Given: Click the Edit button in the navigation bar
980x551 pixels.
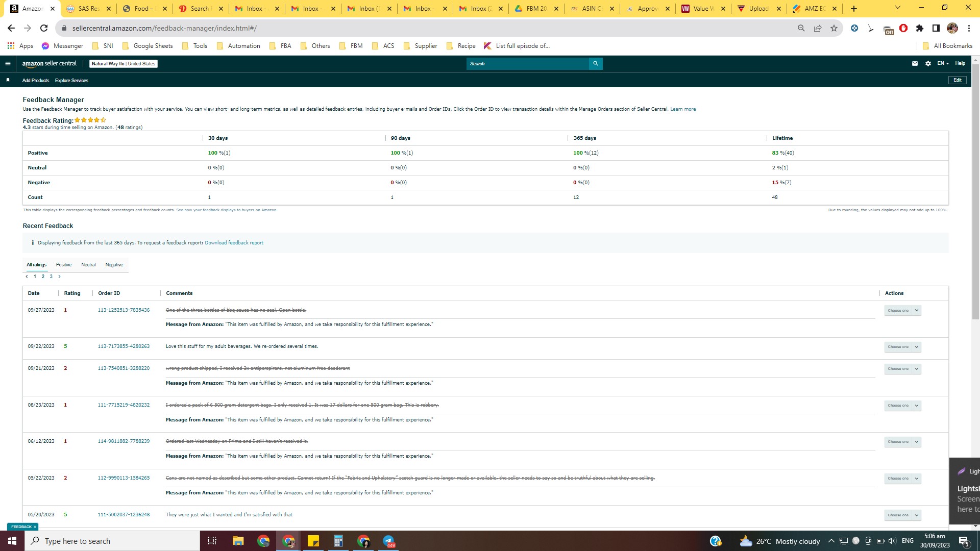Looking at the screenshot, I should [958, 80].
